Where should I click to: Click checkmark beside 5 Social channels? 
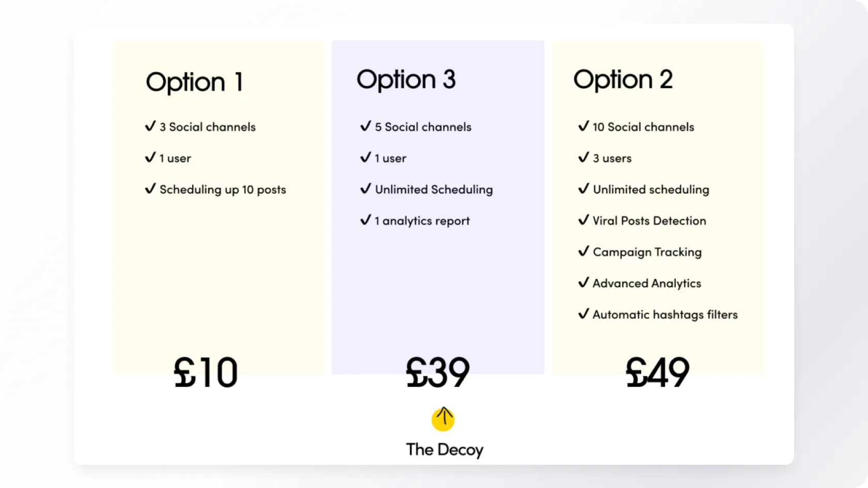click(x=366, y=126)
